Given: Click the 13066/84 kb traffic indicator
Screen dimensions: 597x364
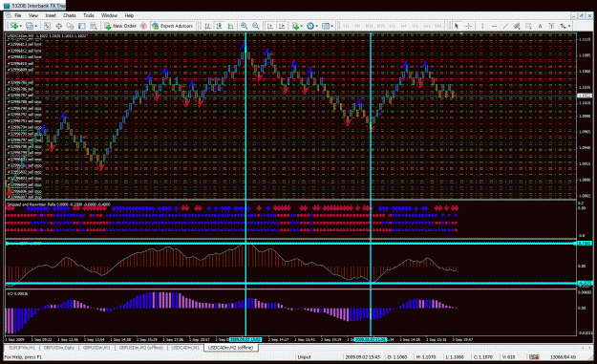Looking at the screenshot, I should (x=563, y=357).
